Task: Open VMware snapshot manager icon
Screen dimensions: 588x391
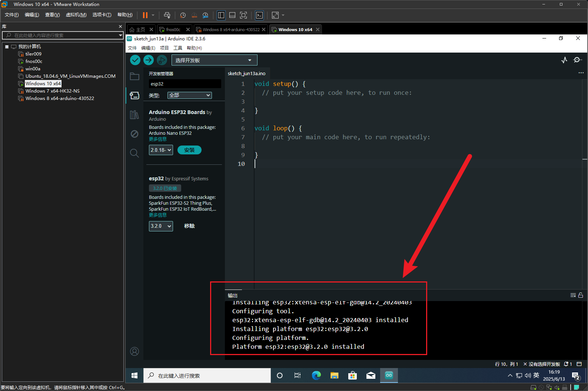Action: pyautogui.click(x=205, y=15)
